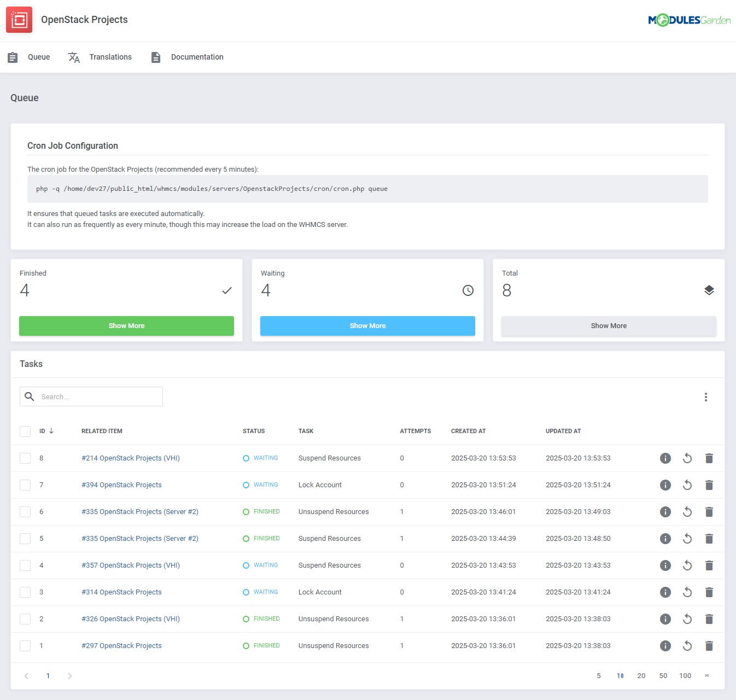The width and height of the screenshot is (736, 700).
Task: Sort tasks by ID column
Action: pyautogui.click(x=46, y=431)
